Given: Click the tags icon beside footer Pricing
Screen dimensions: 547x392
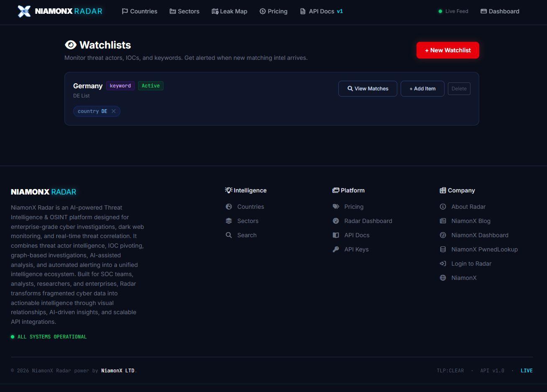Looking at the screenshot, I should pyautogui.click(x=336, y=207).
